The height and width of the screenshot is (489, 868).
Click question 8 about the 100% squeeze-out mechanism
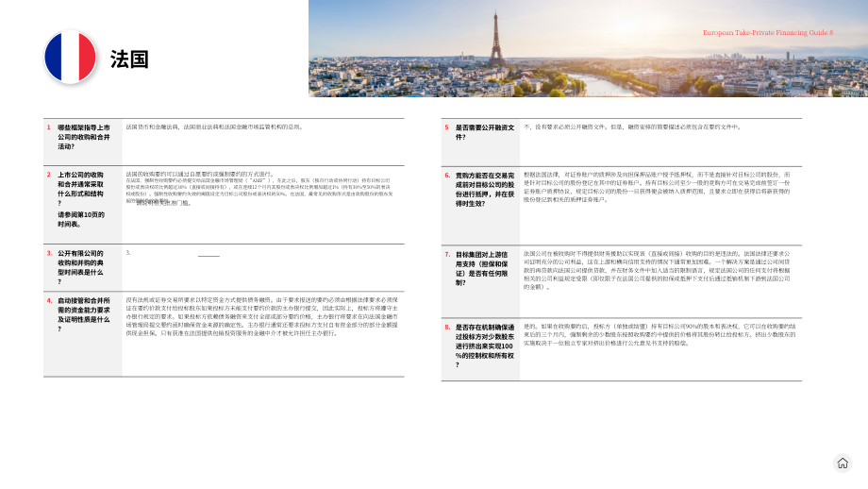point(485,346)
